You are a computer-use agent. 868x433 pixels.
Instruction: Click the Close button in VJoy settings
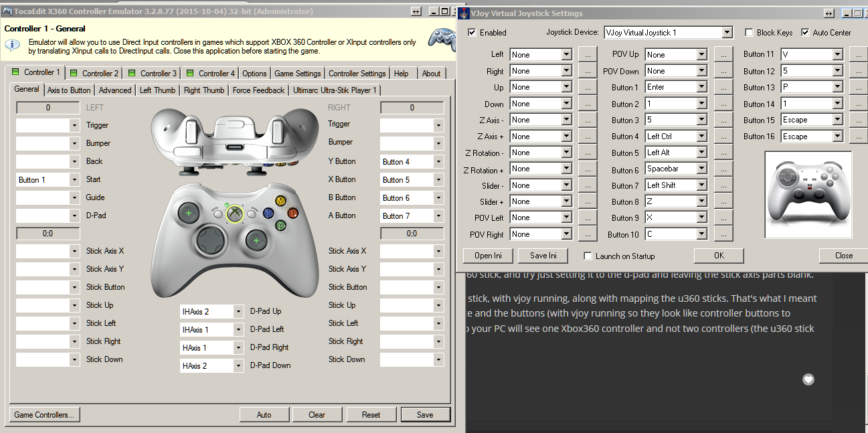tap(843, 256)
